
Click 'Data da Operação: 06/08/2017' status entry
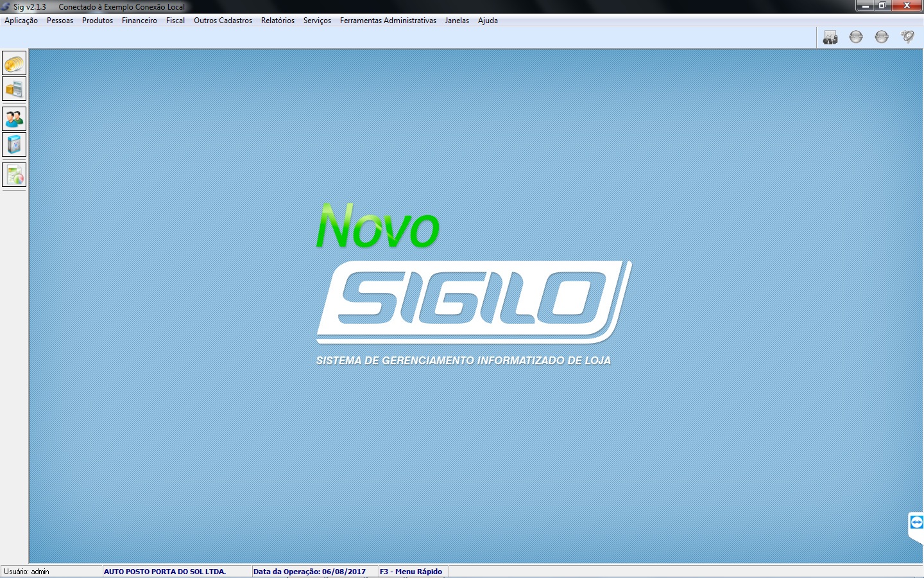point(309,572)
